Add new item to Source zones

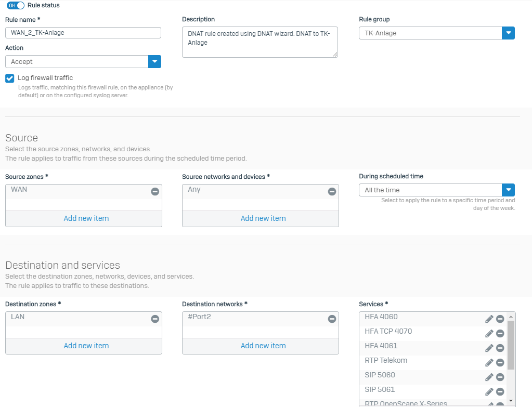86,218
